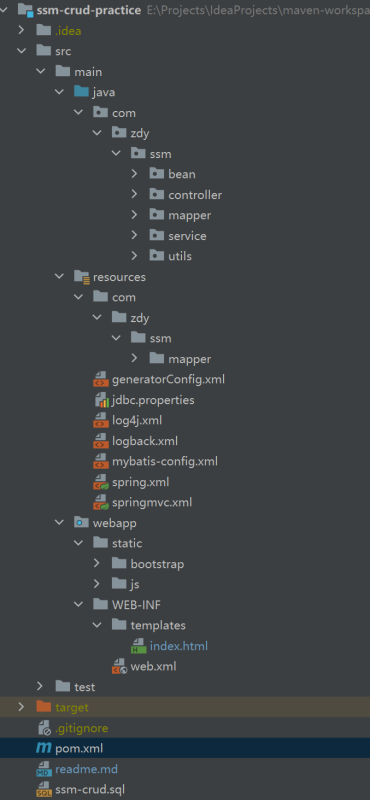Click the ssm-crud.sql file icon
This screenshot has height=800, width=370.
[44, 789]
